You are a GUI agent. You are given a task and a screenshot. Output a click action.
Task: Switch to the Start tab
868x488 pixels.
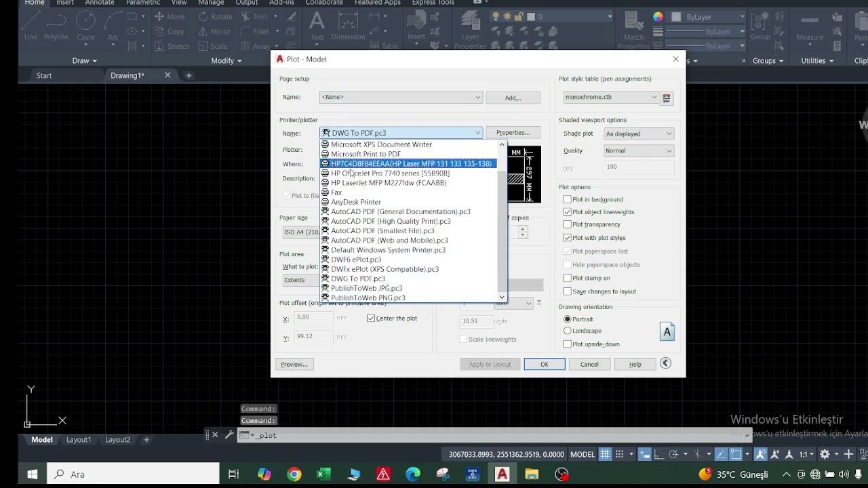44,75
